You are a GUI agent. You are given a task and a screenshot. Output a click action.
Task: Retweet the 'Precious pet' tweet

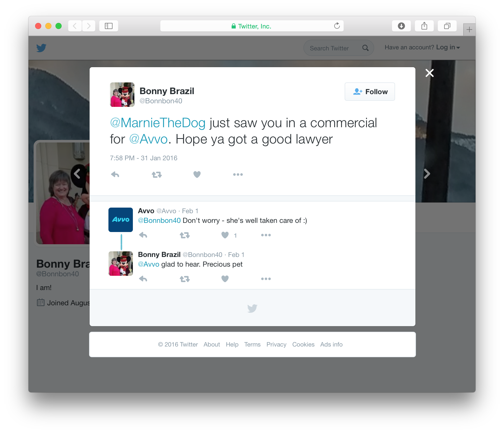click(x=185, y=279)
